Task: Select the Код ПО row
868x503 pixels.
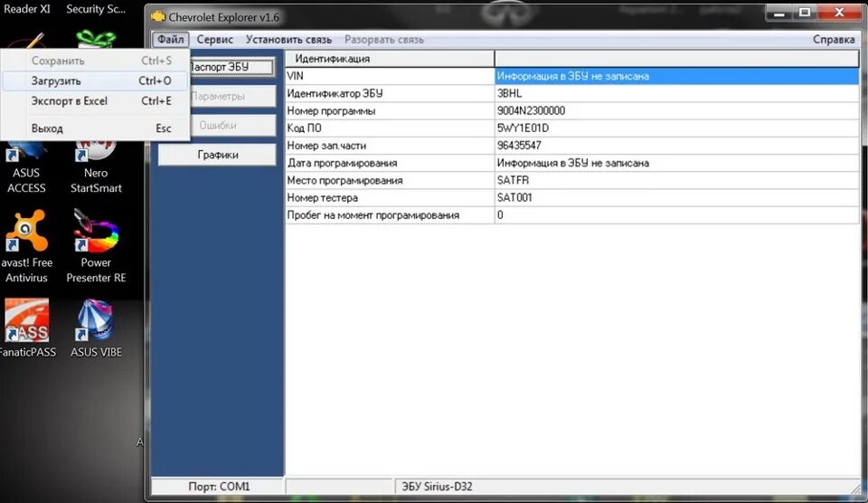Action: [x=390, y=128]
